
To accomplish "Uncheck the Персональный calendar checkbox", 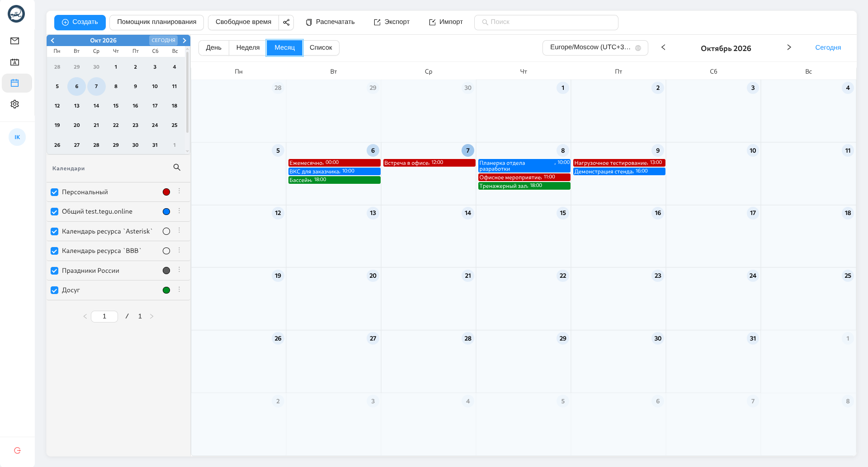I will coord(55,192).
